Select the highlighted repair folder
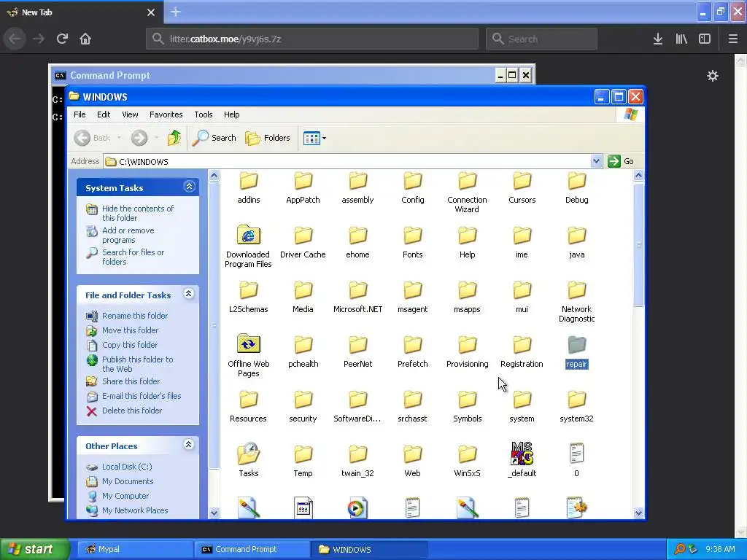 pos(576,352)
